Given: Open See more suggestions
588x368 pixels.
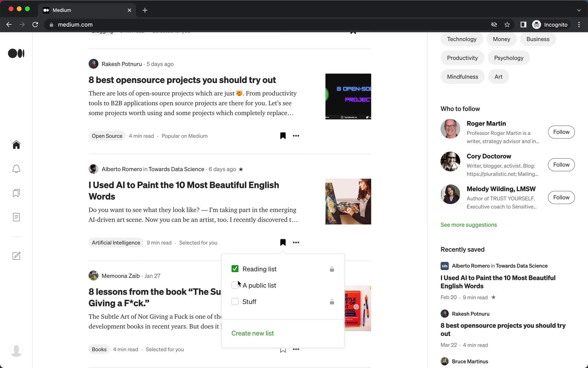Looking at the screenshot, I should 469,225.
